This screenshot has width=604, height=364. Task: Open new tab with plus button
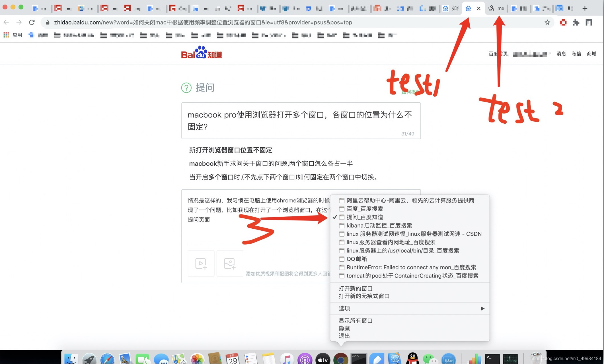tap(585, 9)
